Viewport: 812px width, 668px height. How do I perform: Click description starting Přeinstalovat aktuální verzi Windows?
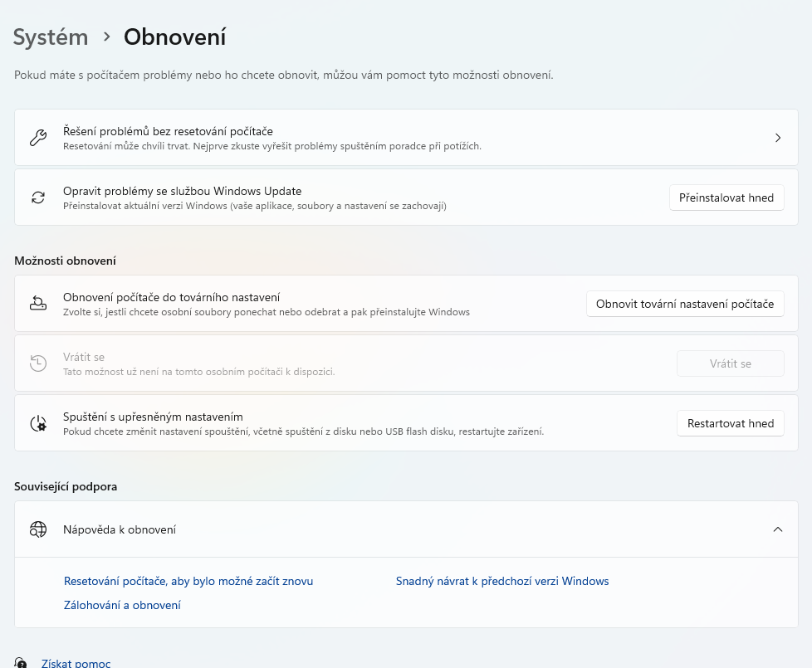click(x=255, y=206)
